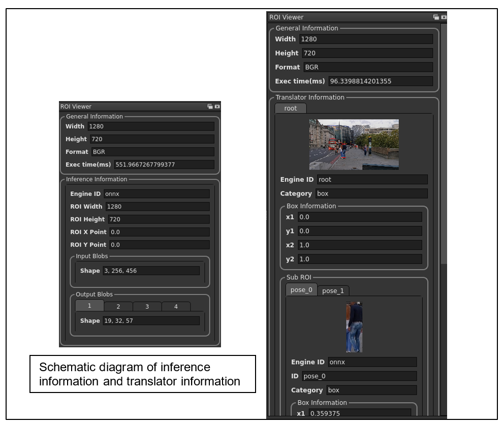
Task: Click the Format field showing BGR
Action: [x=368, y=67]
